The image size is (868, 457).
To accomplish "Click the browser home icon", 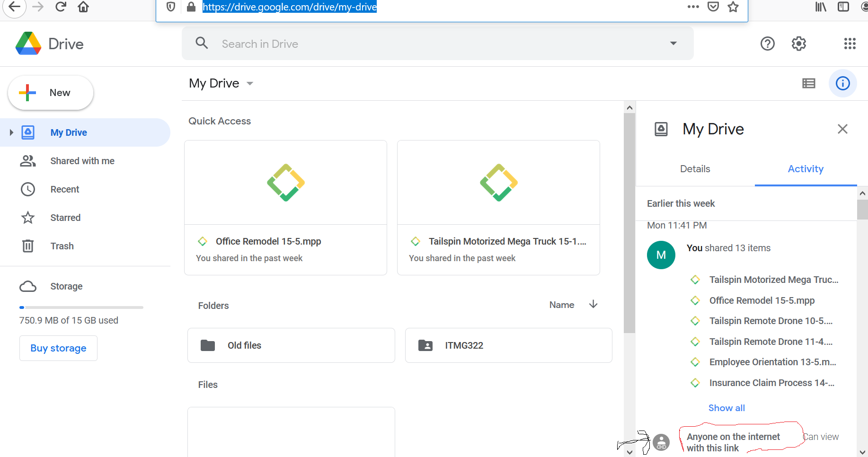I will 83,7.
